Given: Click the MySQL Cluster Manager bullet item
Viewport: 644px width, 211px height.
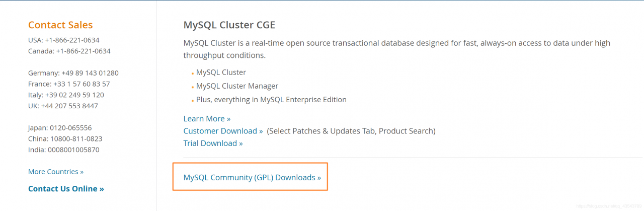Looking at the screenshot, I should pos(237,86).
